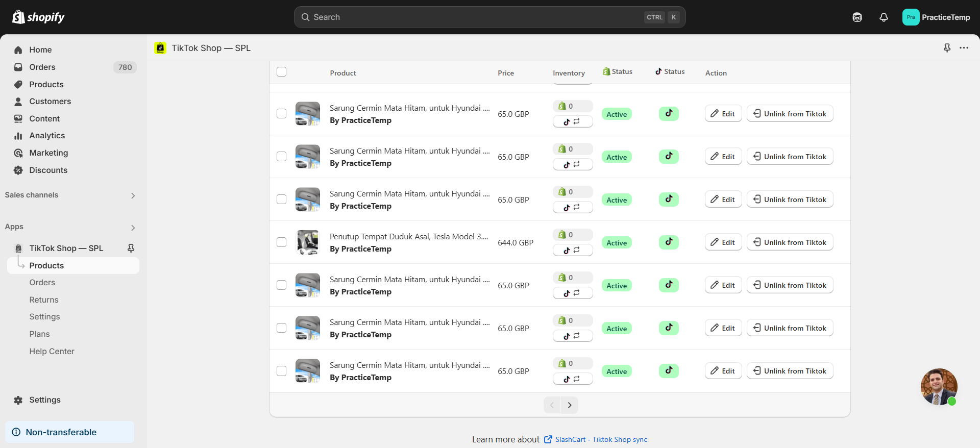980x448 pixels.
Task: Click the Inventory column header
Action: tap(569, 73)
